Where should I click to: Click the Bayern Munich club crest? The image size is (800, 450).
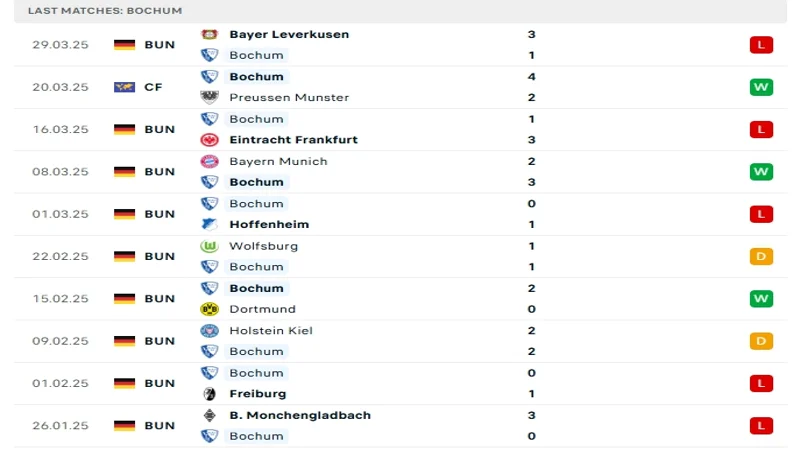[x=209, y=161]
